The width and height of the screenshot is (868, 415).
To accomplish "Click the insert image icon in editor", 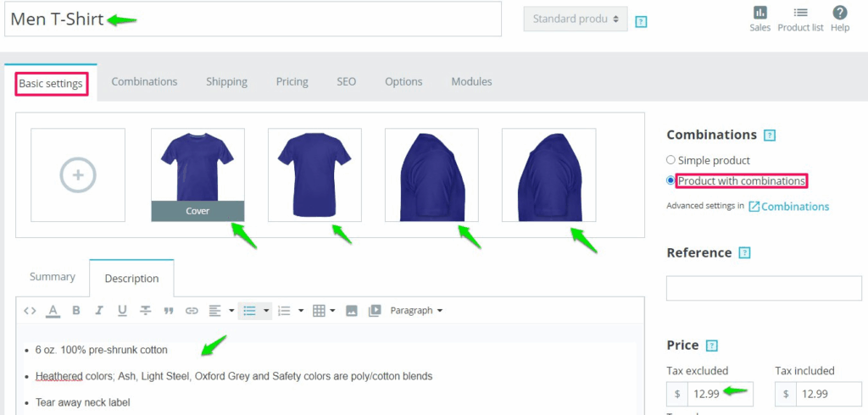I will [352, 311].
